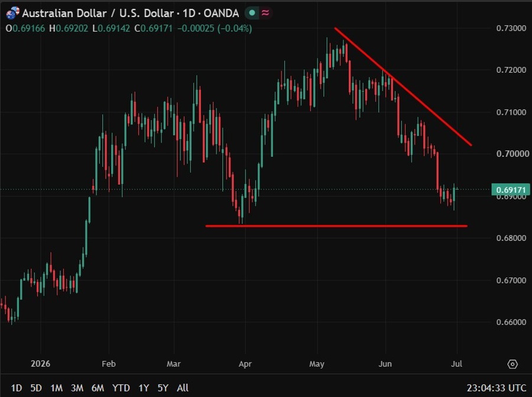Click the pink data-mode wave icon
This screenshot has height=397, width=532.
point(265,13)
